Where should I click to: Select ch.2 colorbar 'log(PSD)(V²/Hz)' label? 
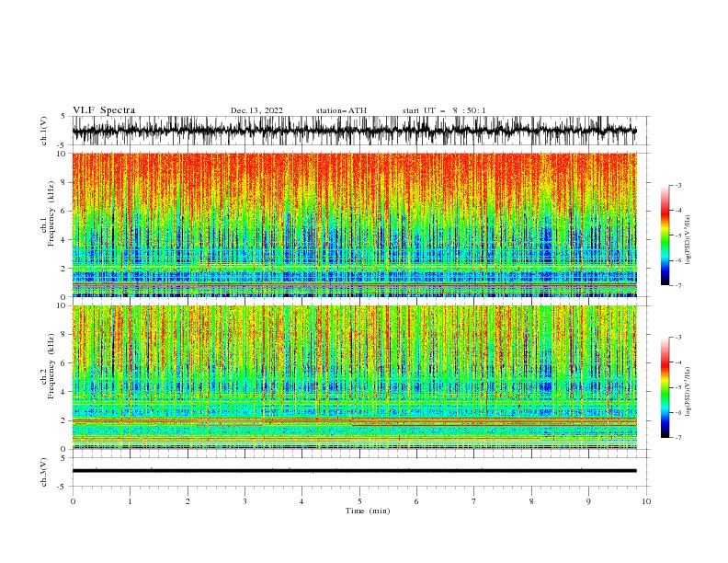(x=688, y=392)
